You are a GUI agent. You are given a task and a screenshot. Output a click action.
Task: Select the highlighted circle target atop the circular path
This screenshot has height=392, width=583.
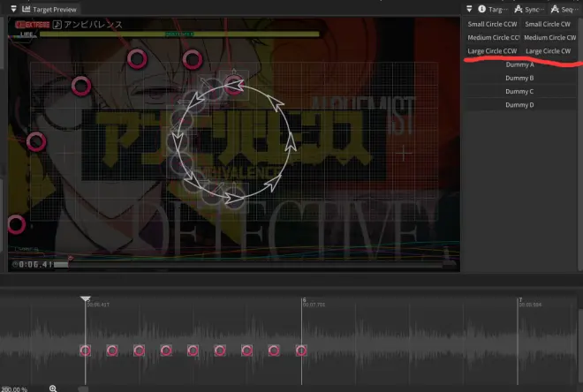tap(234, 85)
